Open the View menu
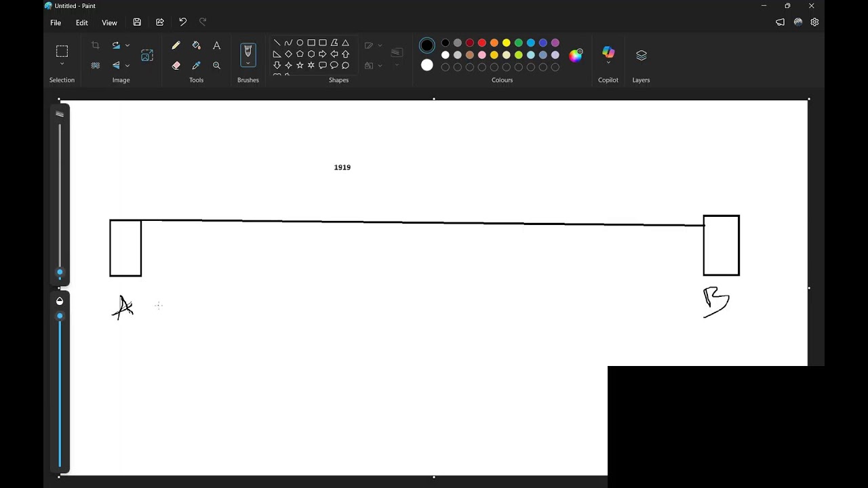This screenshot has width=868, height=488. click(109, 22)
